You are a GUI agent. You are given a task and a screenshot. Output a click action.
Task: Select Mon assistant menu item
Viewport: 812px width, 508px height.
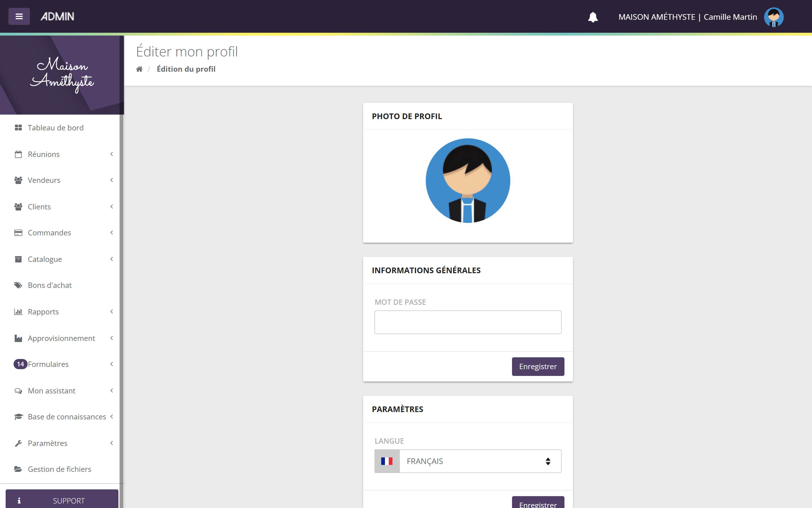(60, 391)
